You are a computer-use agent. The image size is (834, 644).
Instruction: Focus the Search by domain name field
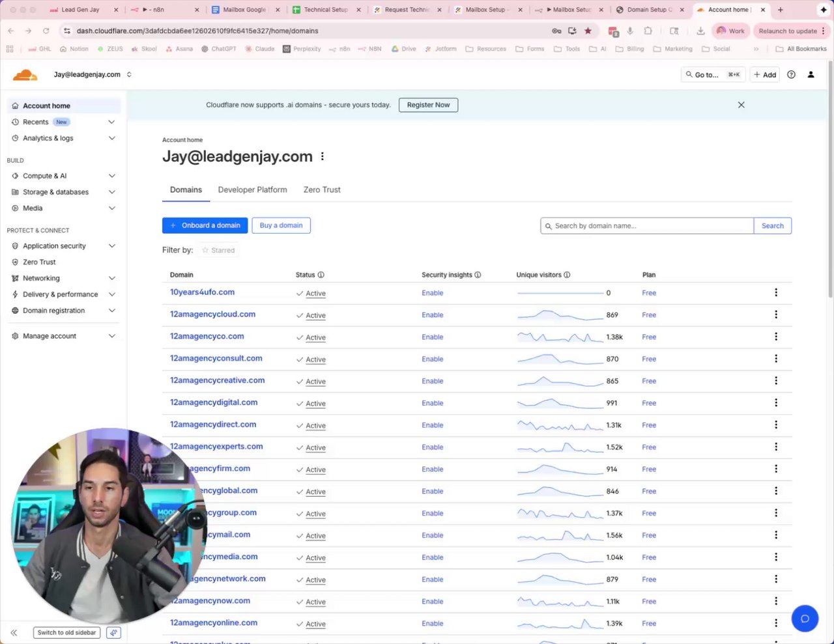click(x=647, y=226)
